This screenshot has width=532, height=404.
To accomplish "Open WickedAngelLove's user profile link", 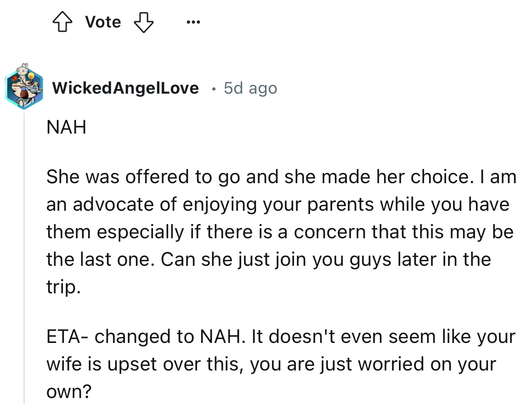I will [125, 88].
